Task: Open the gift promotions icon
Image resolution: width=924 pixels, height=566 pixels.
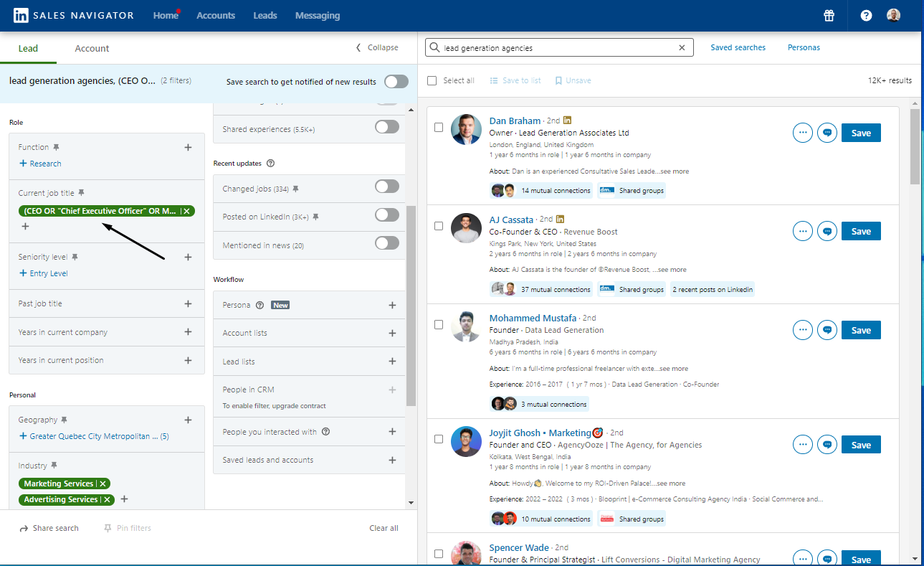Action: (x=829, y=15)
